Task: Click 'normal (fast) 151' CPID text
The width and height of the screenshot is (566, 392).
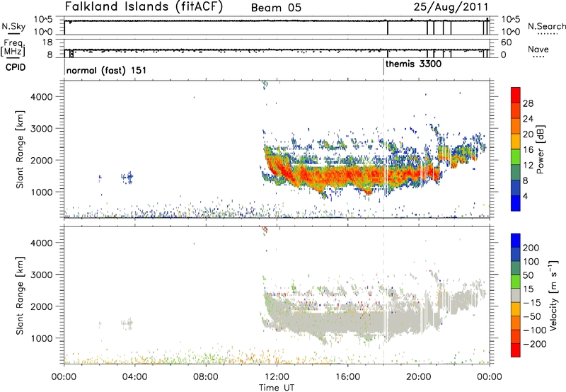Action: 107,70
